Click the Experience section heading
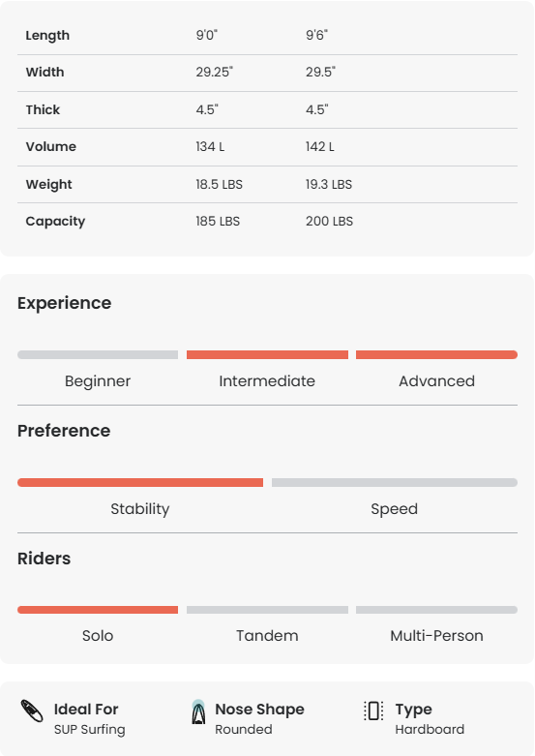535x756 pixels. tap(65, 303)
